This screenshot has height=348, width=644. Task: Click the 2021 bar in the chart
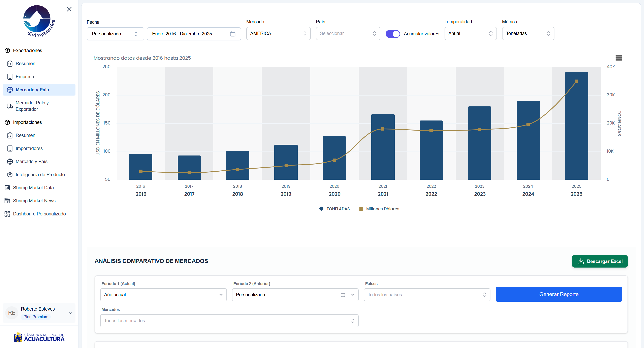383,147
